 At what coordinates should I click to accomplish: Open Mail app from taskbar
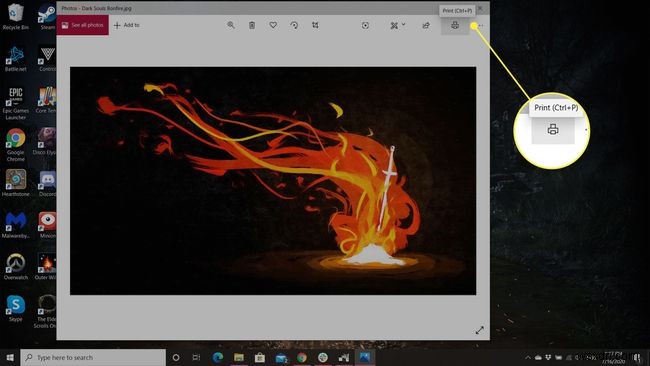pyautogui.click(x=281, y=357)
